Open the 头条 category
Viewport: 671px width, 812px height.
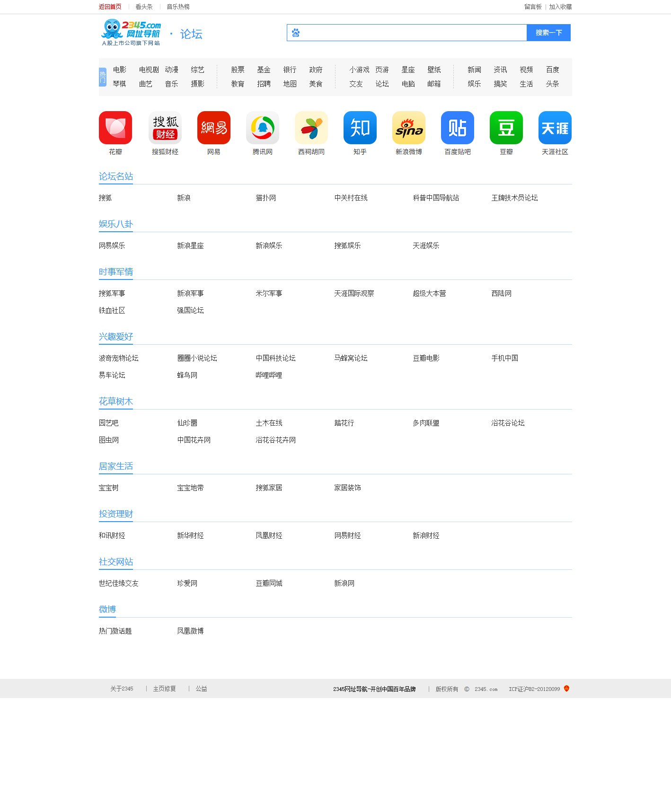(552, 84)
